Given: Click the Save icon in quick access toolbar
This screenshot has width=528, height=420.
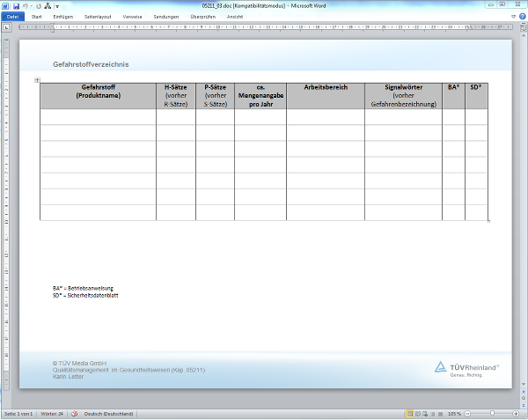Looking at the screenshot, I should (x=16, y=5).
